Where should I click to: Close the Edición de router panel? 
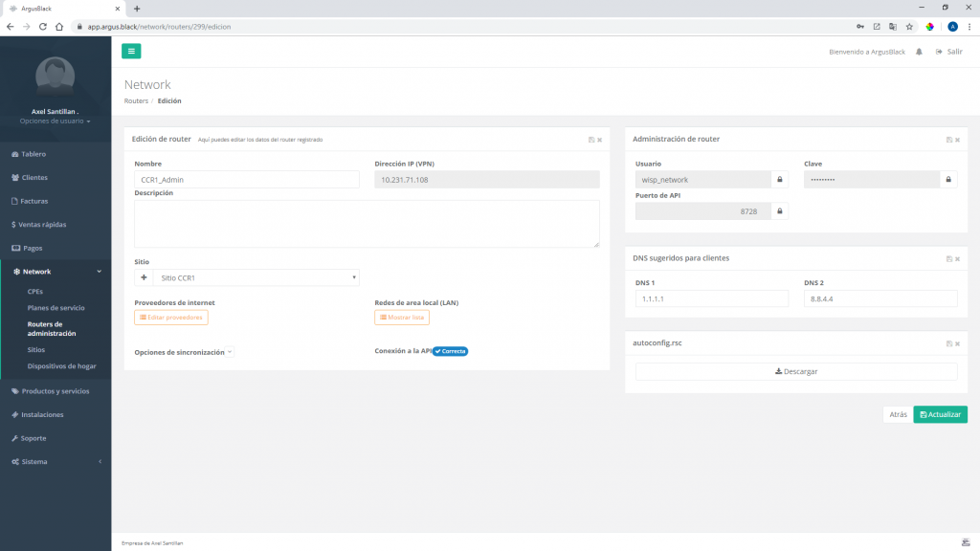pyautogui.click(x=599, y=140)
